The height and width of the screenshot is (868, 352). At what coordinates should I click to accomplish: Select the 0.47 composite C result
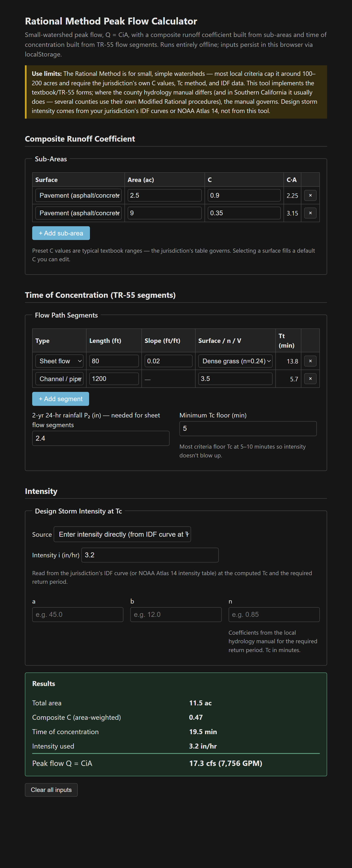pos(196,717)
